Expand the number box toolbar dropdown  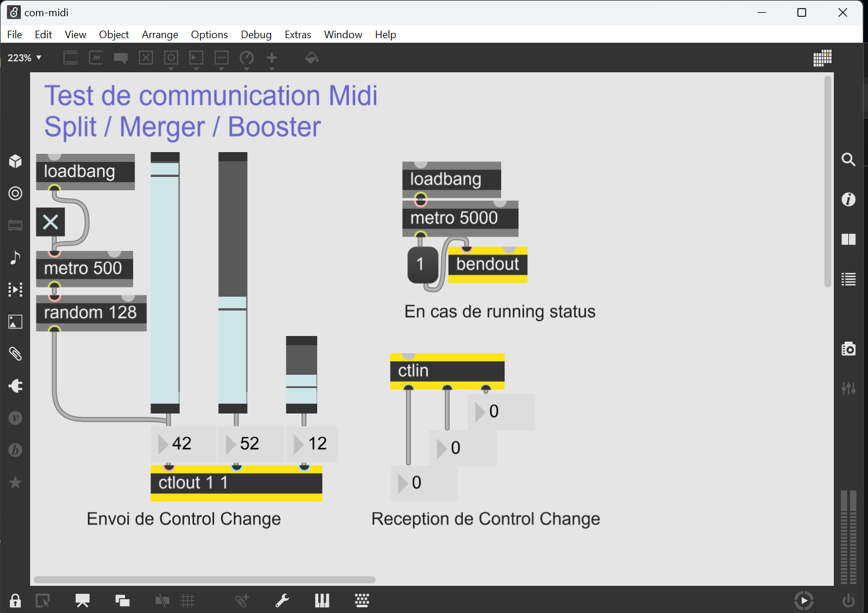(196, 60)
